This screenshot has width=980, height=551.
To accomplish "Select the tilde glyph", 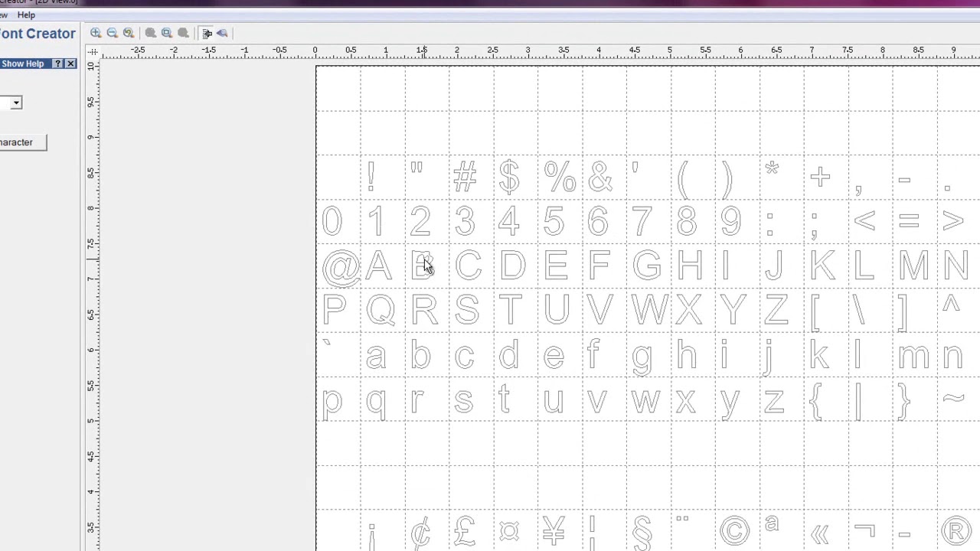I will 953,398.
